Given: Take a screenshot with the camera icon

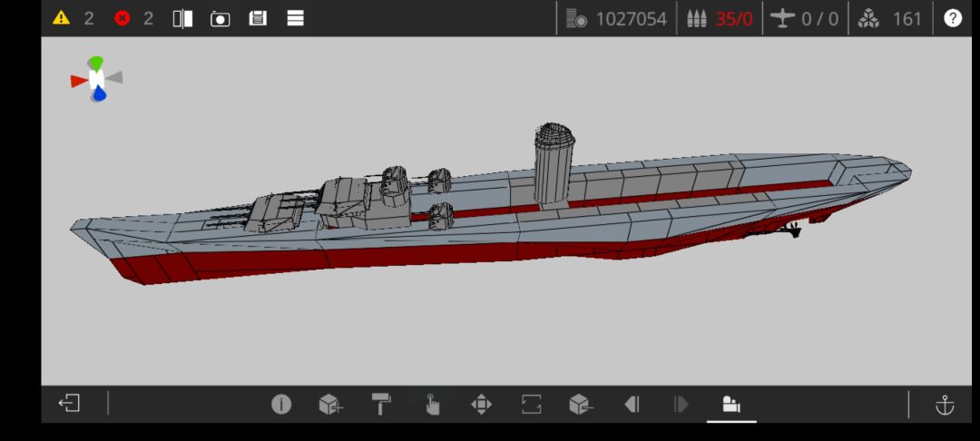Looking at the screenshot, I should pos(220,18).
